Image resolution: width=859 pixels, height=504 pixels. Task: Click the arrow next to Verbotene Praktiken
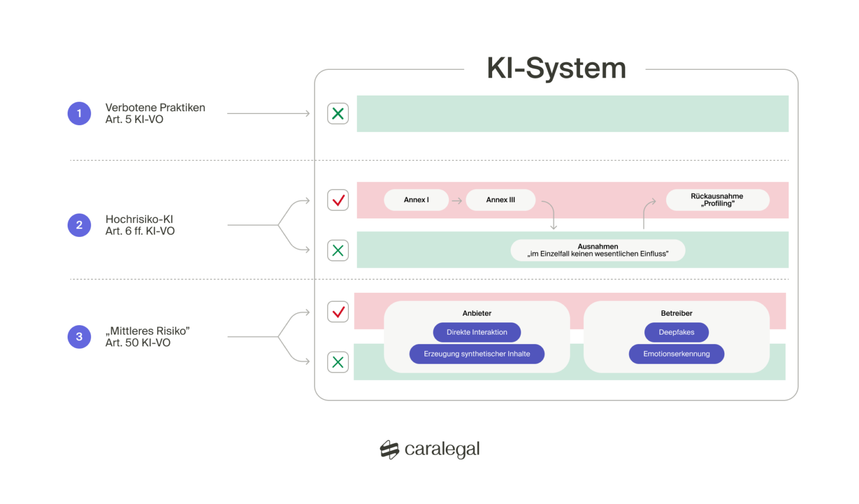tap(268, 113)
